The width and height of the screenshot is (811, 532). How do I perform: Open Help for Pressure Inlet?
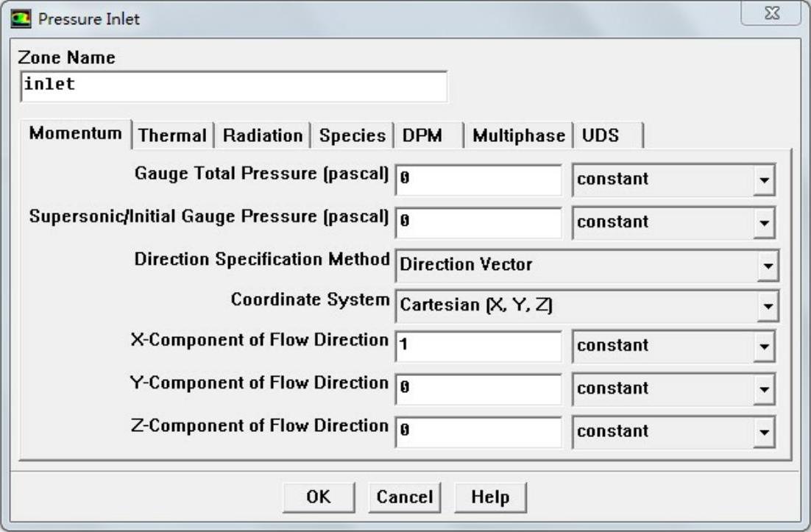490,497
